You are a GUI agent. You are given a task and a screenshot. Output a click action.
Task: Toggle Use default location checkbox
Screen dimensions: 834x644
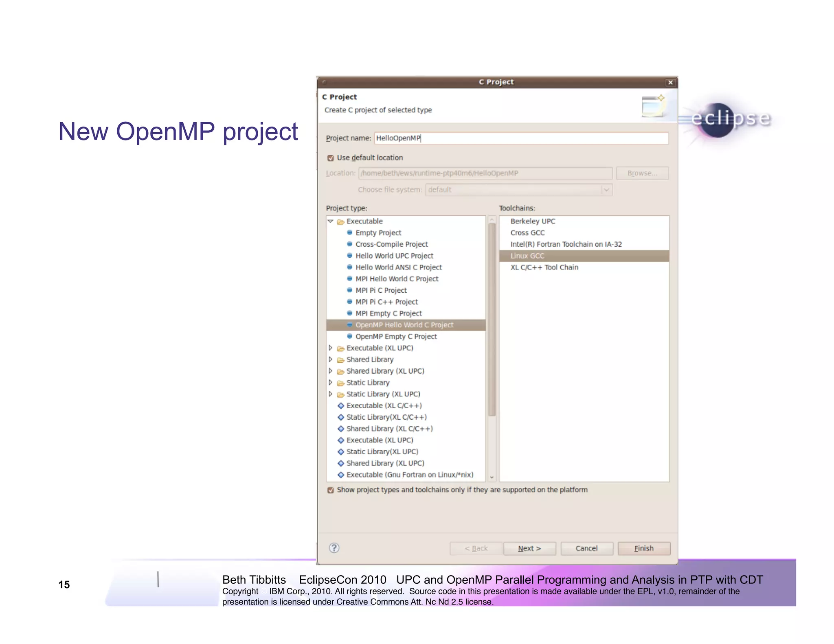(x=331, y=158)
